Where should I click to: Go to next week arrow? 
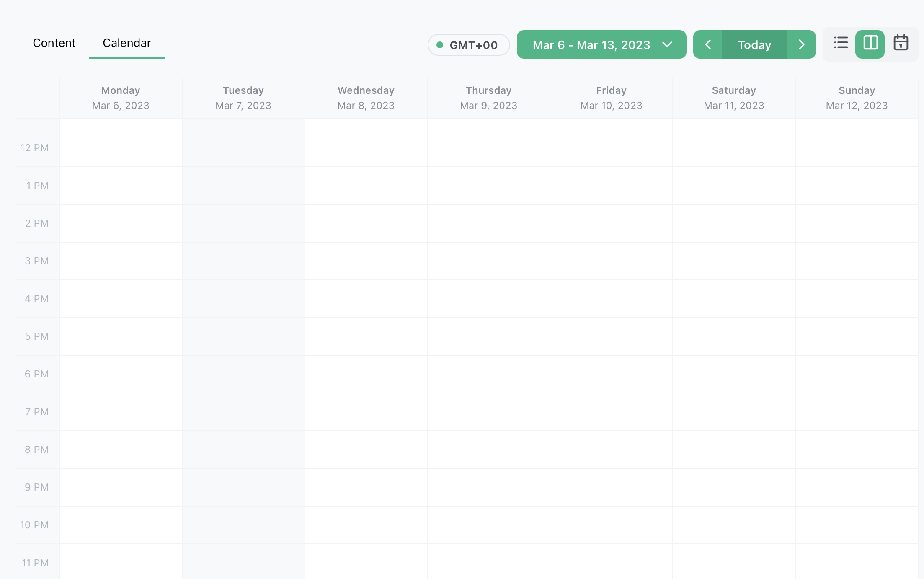(x=801, y=44)
